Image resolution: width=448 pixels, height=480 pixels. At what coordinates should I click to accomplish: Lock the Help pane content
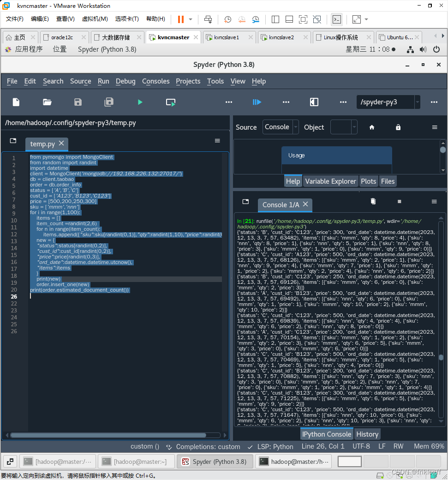click(x=398, y=127)
